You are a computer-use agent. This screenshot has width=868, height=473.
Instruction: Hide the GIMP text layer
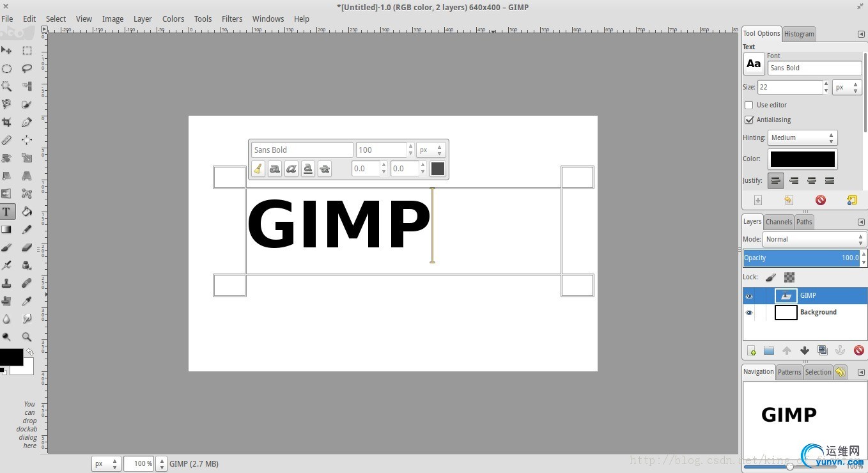749,296
